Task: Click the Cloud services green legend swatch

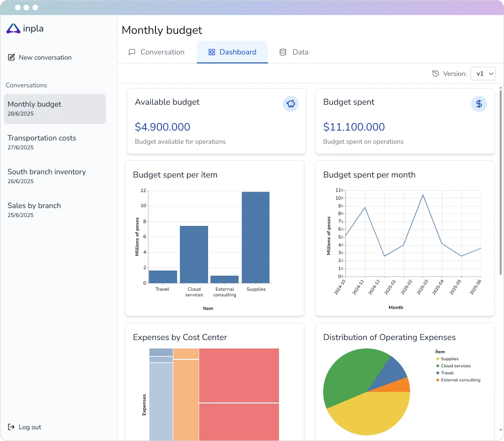Action: [438, 366]
